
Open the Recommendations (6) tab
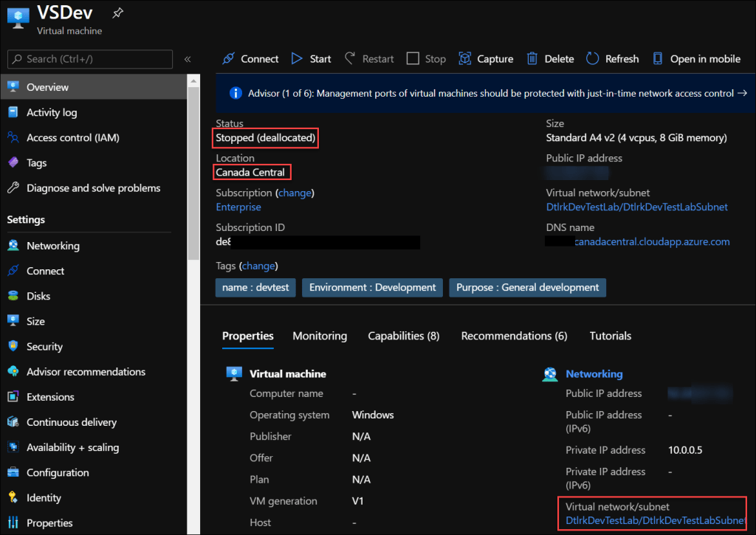(x=514, y=336)
